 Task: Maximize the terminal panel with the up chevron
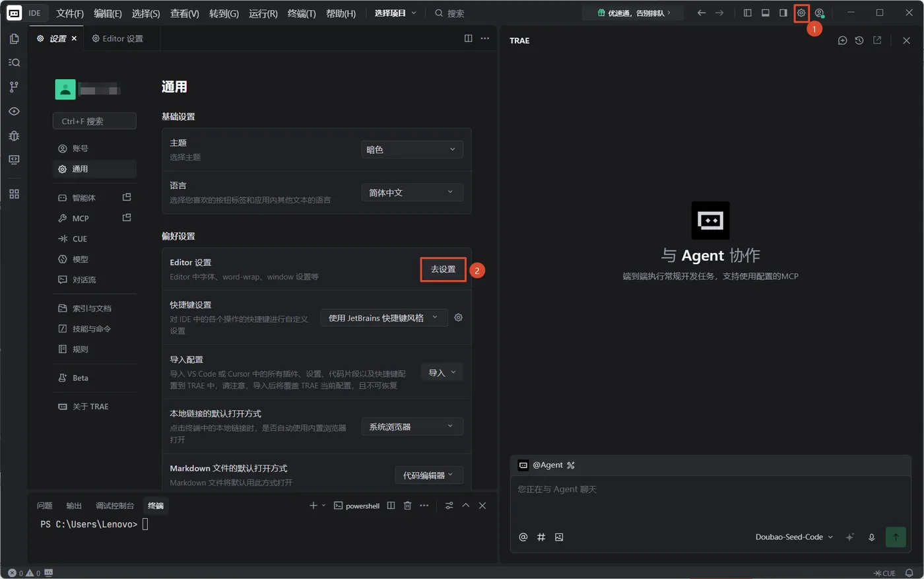466,506
